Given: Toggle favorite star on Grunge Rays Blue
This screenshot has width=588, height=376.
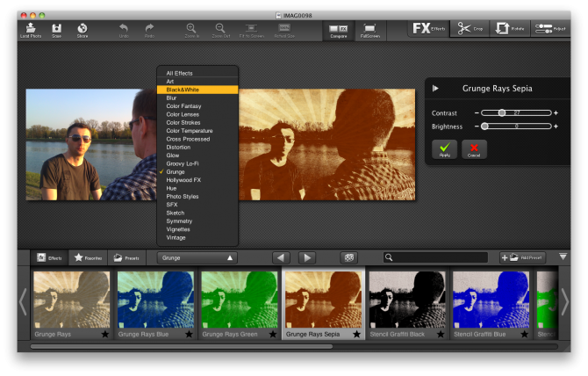Looking at the screenshot, I should click(190, 334).
